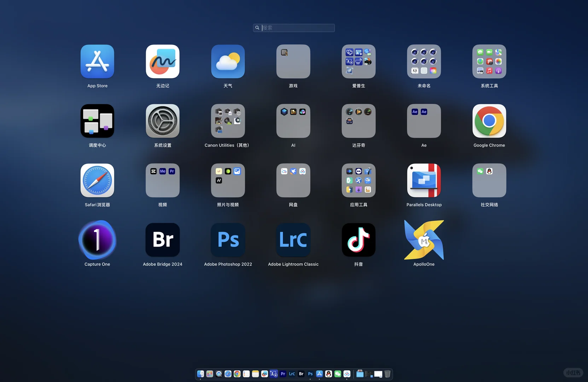The image size is (588, 382).
Task: Open the 视频 folder
Action: (163, 180)
